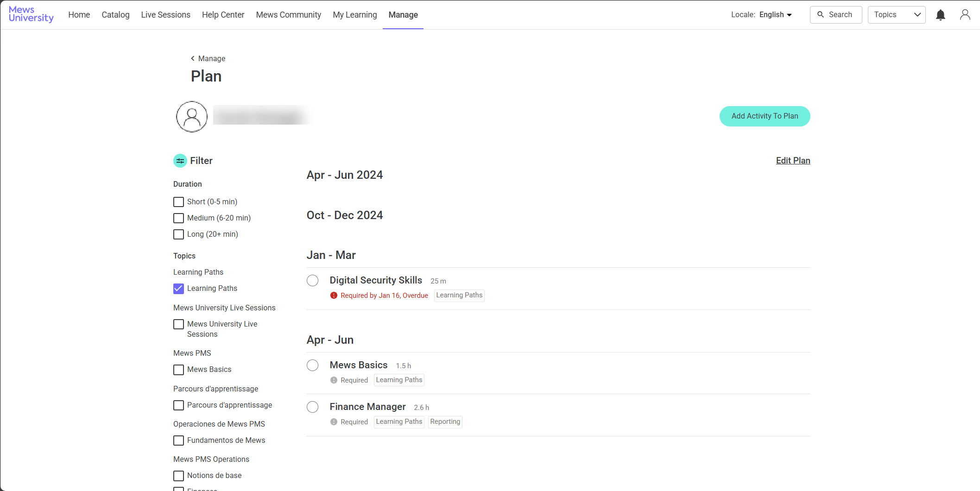Check the Medium (6-20 min) filter
Viewport: 980px width, 491px height.
[x=178, y=218]
